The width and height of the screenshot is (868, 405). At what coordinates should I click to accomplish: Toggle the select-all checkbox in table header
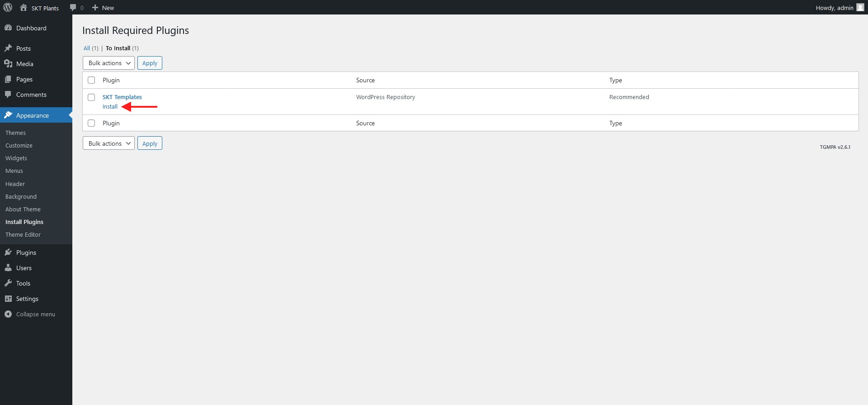coord(91,80)
